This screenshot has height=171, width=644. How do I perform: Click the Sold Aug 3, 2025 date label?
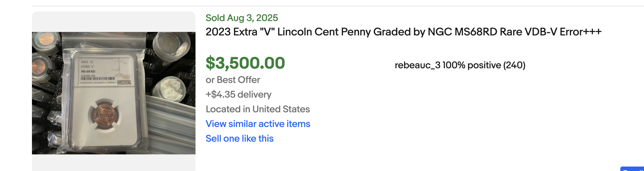click(242, 18)
